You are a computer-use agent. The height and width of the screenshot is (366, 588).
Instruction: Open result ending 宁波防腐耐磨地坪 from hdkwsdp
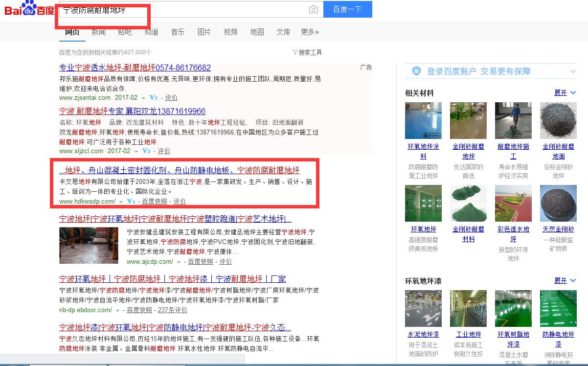pyautogui.click(x=180, y=170)
